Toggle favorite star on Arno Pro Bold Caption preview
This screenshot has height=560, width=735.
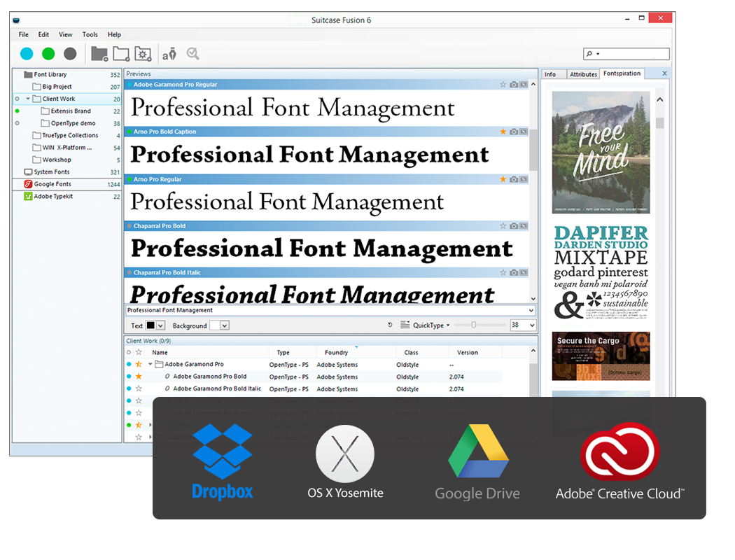pyautogui.click(x=503, y=132)
